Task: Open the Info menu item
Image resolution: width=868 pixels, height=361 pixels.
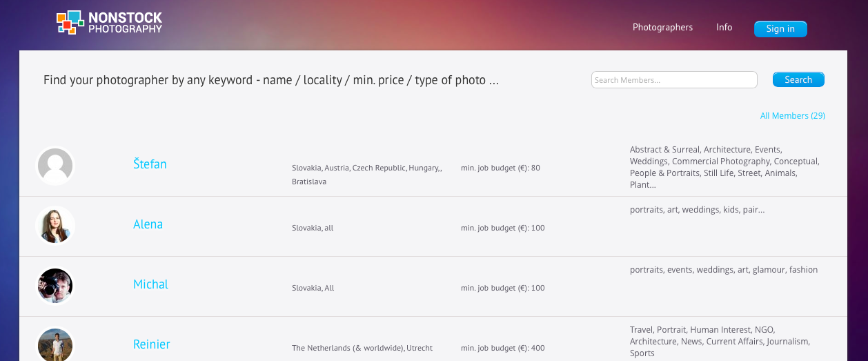Action: coord(724,28)
